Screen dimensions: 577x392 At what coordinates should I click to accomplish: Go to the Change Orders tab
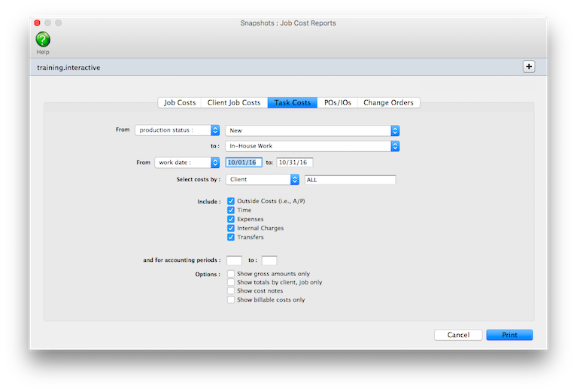pos(388,102)
